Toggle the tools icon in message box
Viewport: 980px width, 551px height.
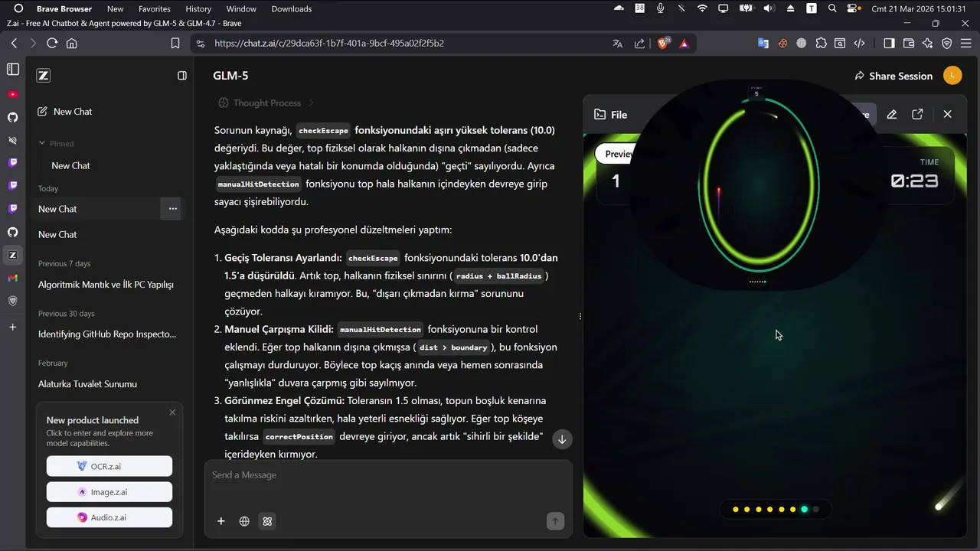(267, 521)
